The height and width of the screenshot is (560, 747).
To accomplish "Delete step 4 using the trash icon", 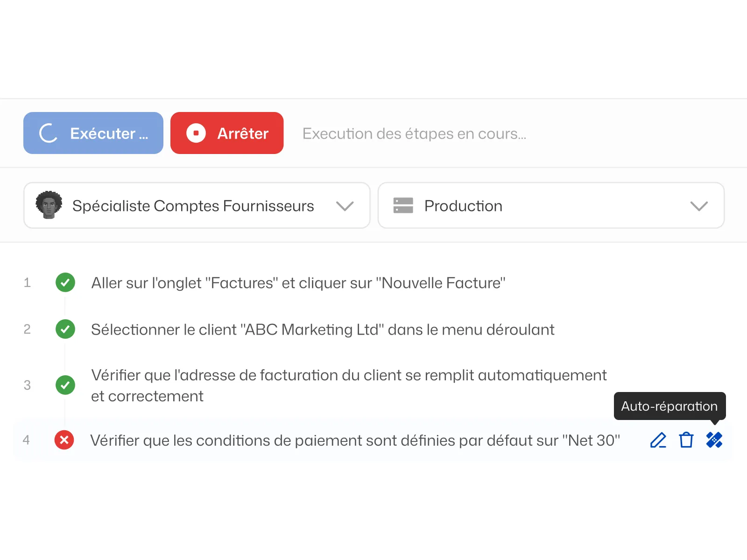I will point(685,440).
